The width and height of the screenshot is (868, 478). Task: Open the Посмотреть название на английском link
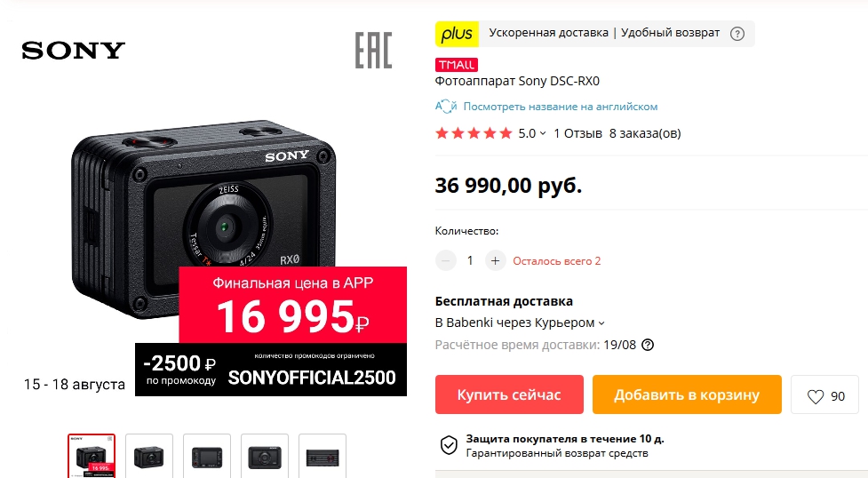pos(561,107)
